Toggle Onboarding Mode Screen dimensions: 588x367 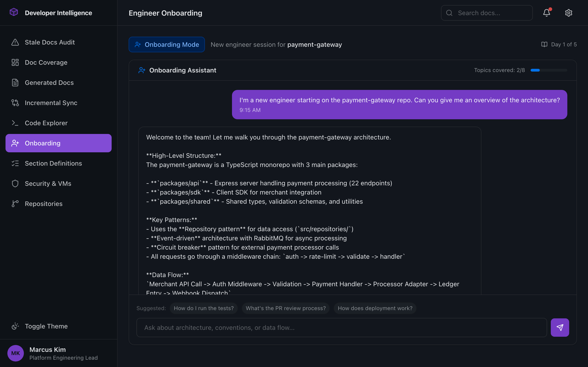point(167,44)
